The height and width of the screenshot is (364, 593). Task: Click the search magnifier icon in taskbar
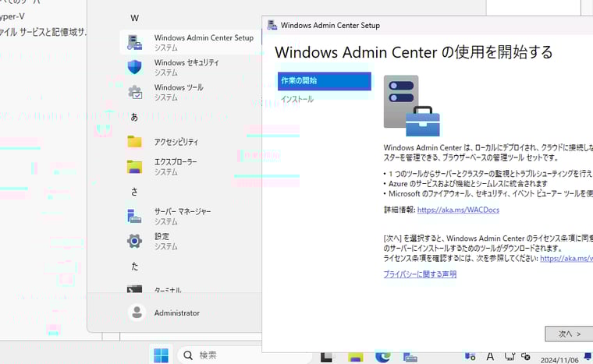click(188, 355)
